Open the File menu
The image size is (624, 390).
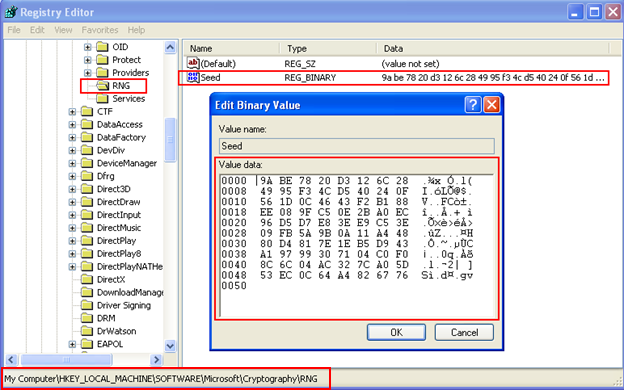tap(14, 30)
